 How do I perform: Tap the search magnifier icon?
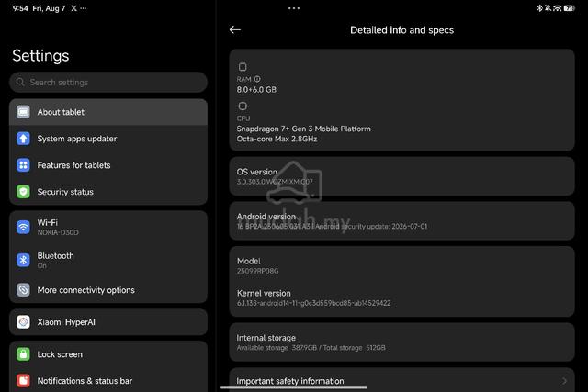(20, 82)
